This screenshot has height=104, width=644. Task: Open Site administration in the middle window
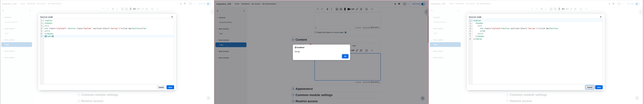(x=269, y=4)
